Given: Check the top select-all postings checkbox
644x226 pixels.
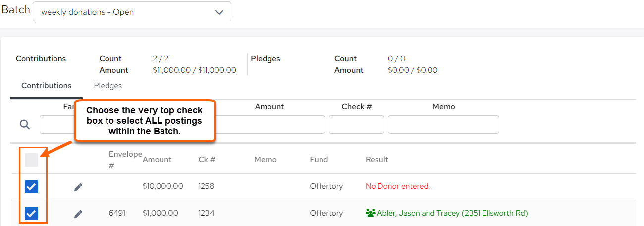Looking at the screenshot, I should point(31,160).
